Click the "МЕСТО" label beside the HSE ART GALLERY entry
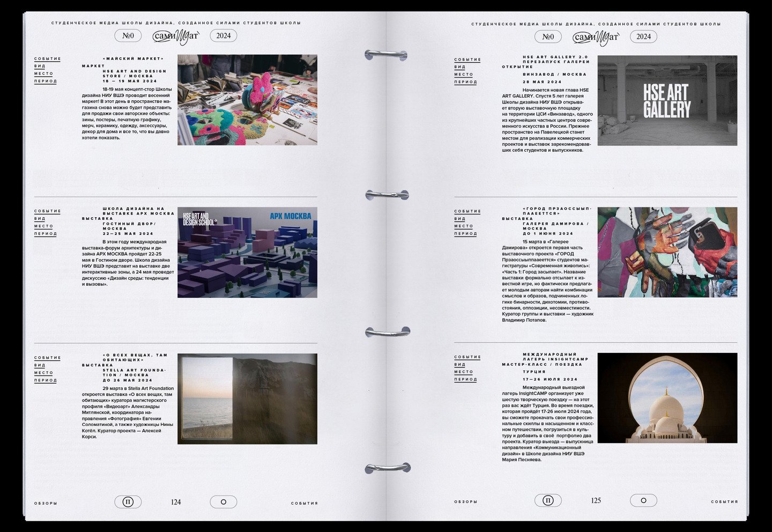The height and width of the screenshot is (532, 772). click(464, 75)
